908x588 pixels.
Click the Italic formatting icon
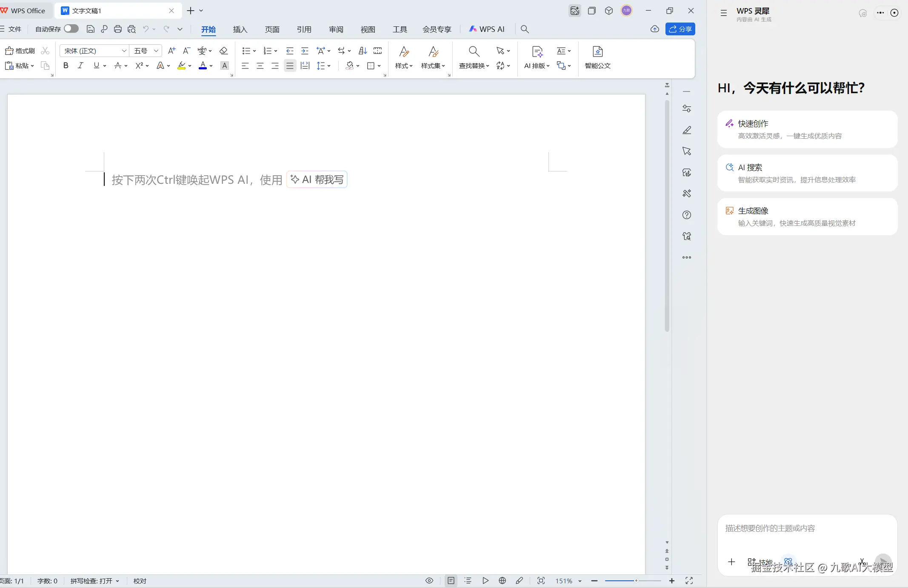coord(80,66)
